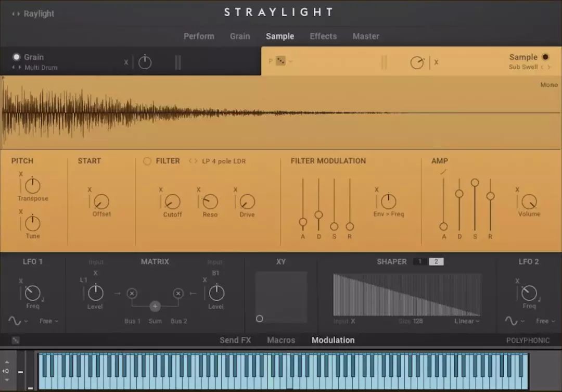The width and height of the screenshot is (562, 392).
Task: Click the Amp Sustain slider handle
Action: coord(475,183)
